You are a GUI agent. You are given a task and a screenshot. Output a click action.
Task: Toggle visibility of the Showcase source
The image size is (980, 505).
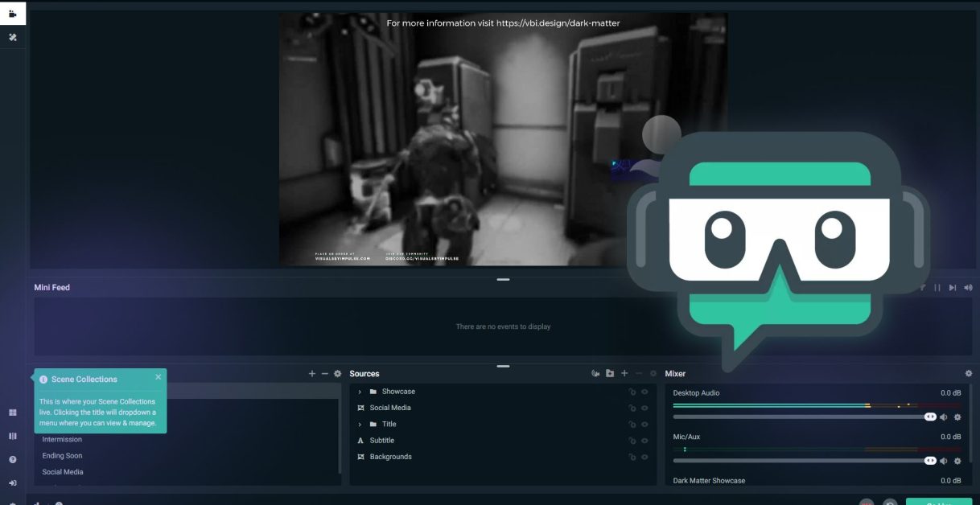644,392
